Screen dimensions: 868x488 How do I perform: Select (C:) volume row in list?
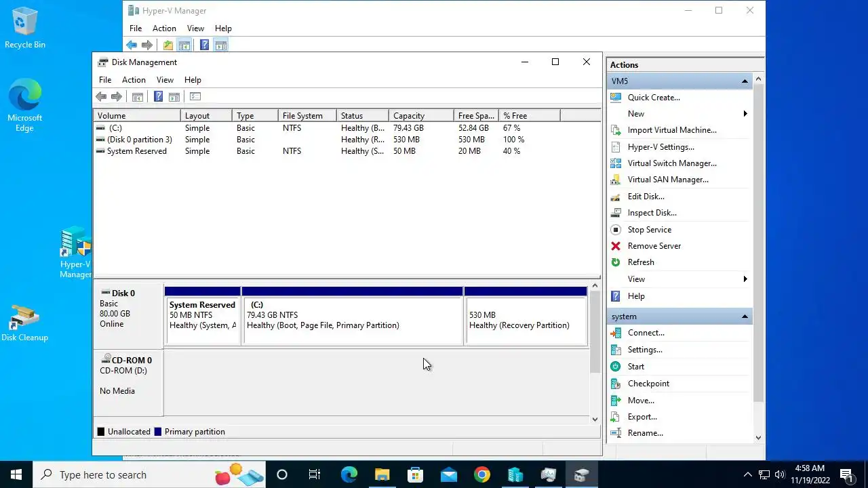347,128
